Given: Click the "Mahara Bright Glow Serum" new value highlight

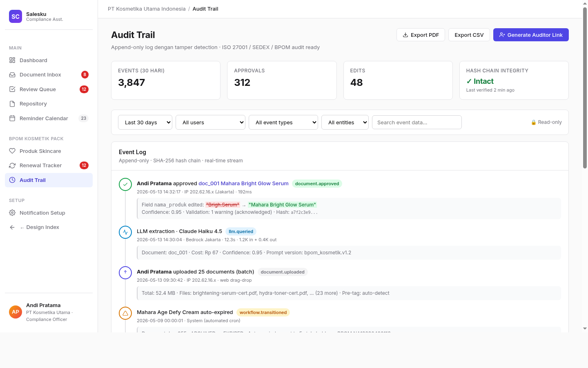Looking at the screenshot, I should click(x=282, y=205).
